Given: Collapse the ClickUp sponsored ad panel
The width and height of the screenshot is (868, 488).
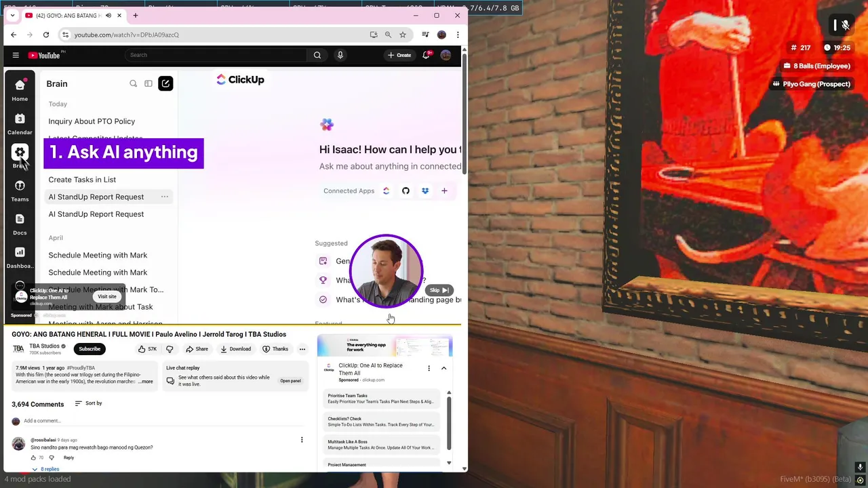Looking at the screenshot, I should click(443, 368).
